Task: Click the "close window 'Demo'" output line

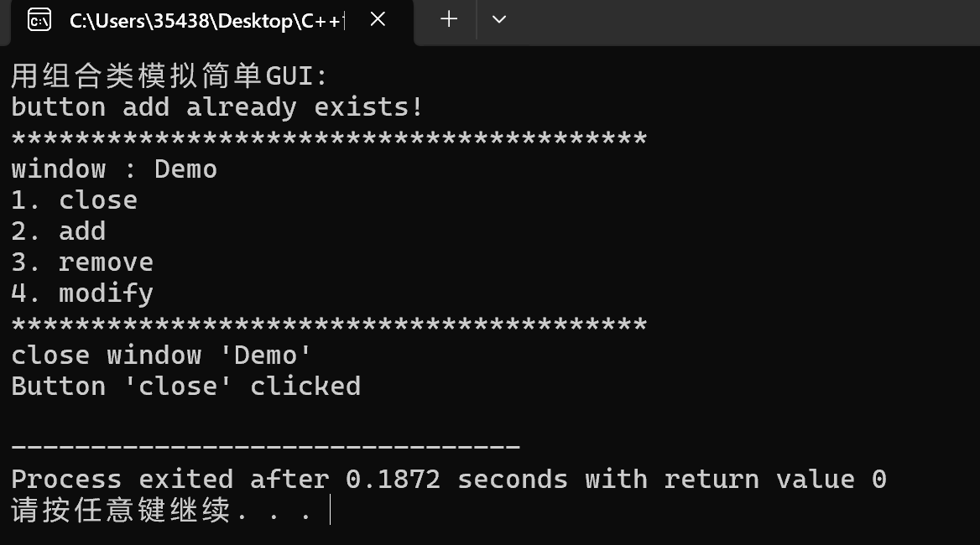Action: 161,356
